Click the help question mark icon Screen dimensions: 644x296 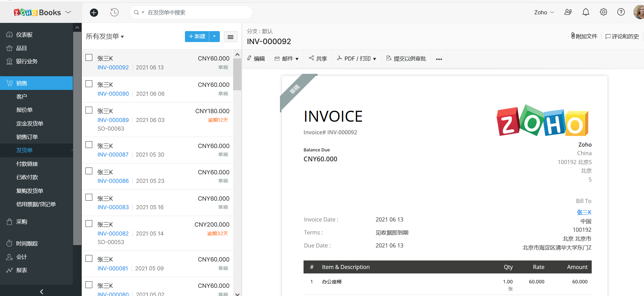[621, 12]
